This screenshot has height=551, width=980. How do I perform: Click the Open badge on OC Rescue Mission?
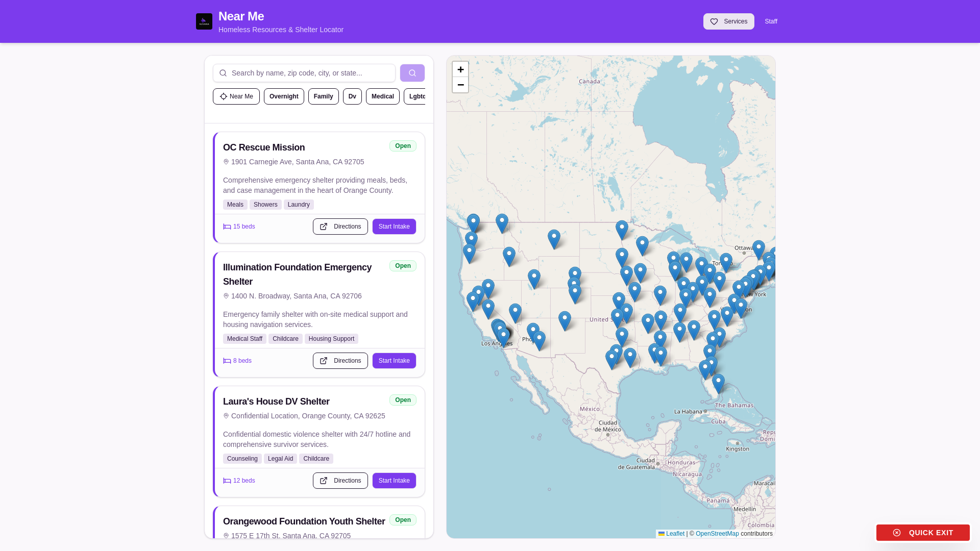(403, 146)
